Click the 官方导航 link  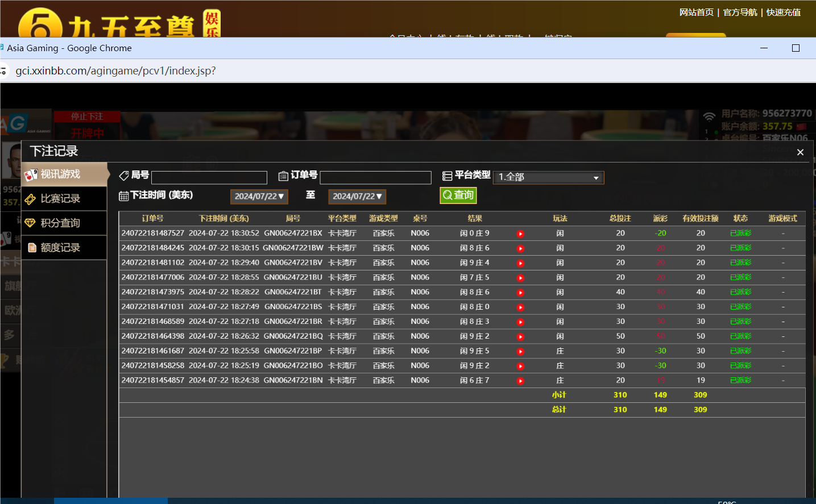click(x=740, y=12)
